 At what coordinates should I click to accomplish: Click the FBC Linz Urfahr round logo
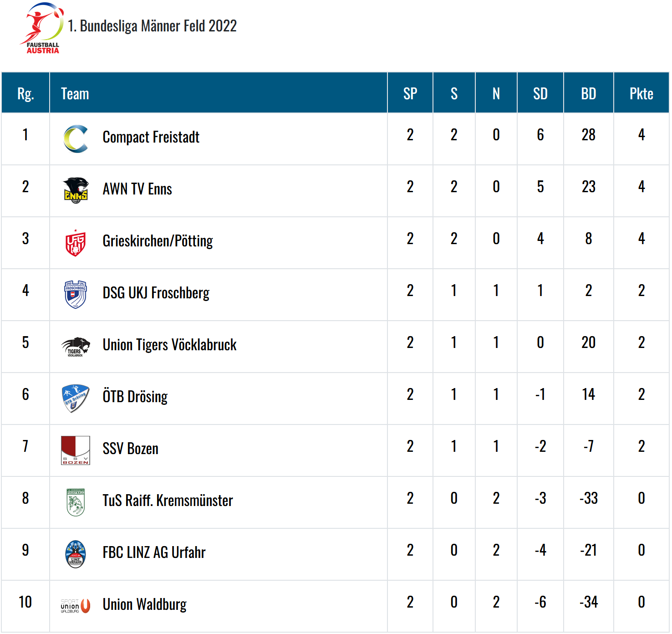(x=76, y=554)
